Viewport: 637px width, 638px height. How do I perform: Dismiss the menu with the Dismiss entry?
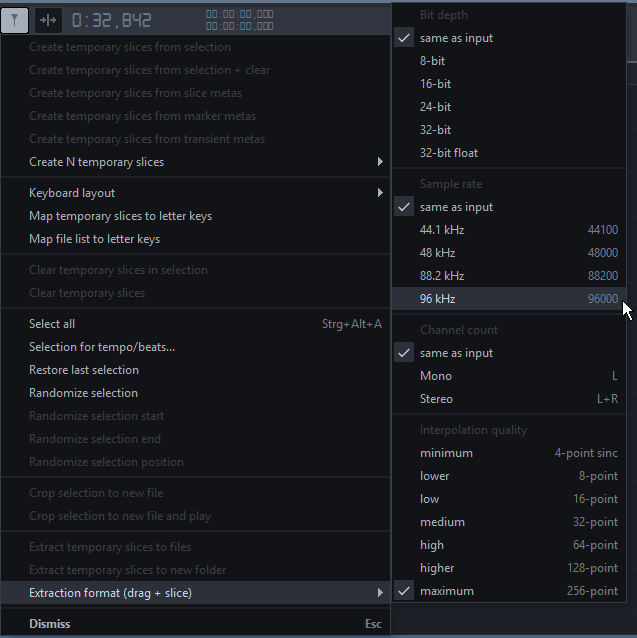(50, 624)
